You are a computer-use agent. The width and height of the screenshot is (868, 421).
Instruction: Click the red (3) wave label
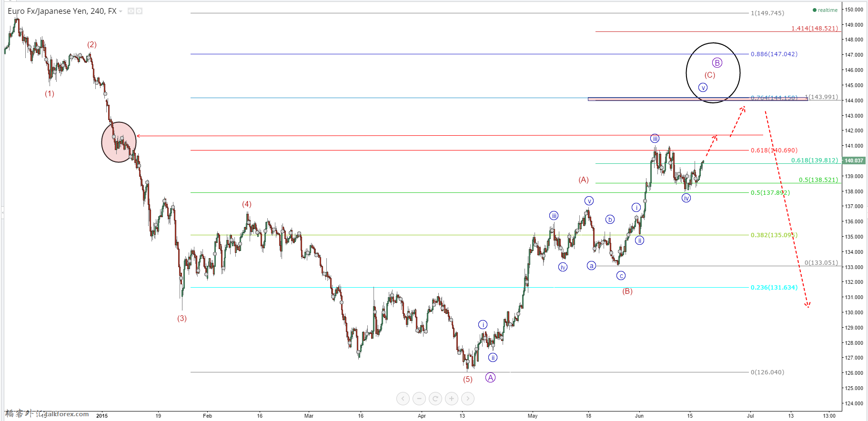pyautogui.click(x=182, y=319)
